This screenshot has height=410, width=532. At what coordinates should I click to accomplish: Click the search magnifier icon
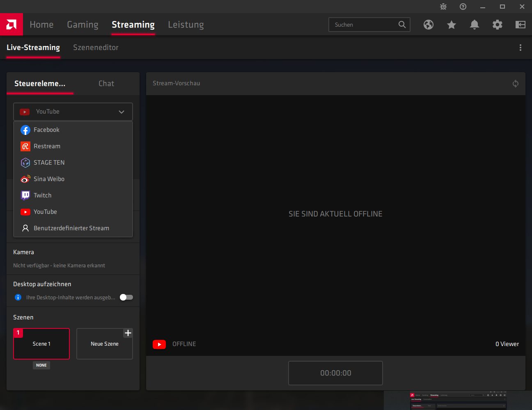tap(402, 25)
